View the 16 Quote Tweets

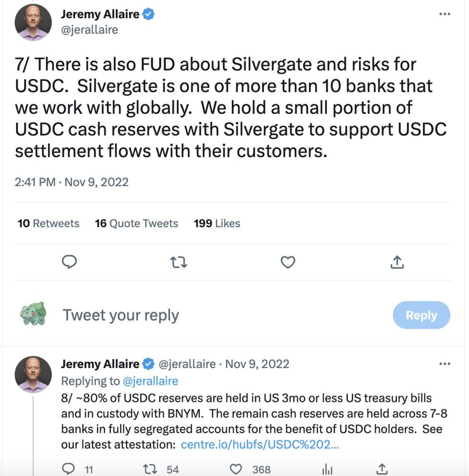tap(137, 224)
